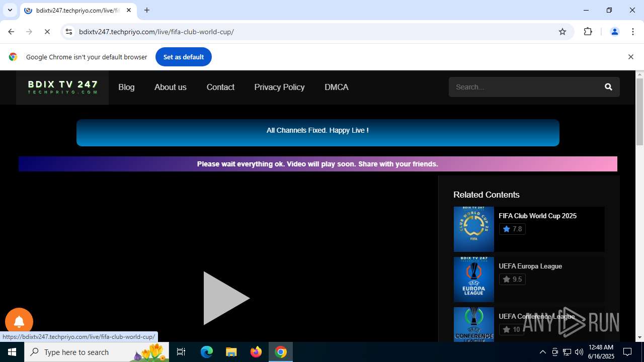The width and height of the screenshot is (644, 362).
Task: Dismiss the default browser notification bar
Action: click(x=630, y=57)
